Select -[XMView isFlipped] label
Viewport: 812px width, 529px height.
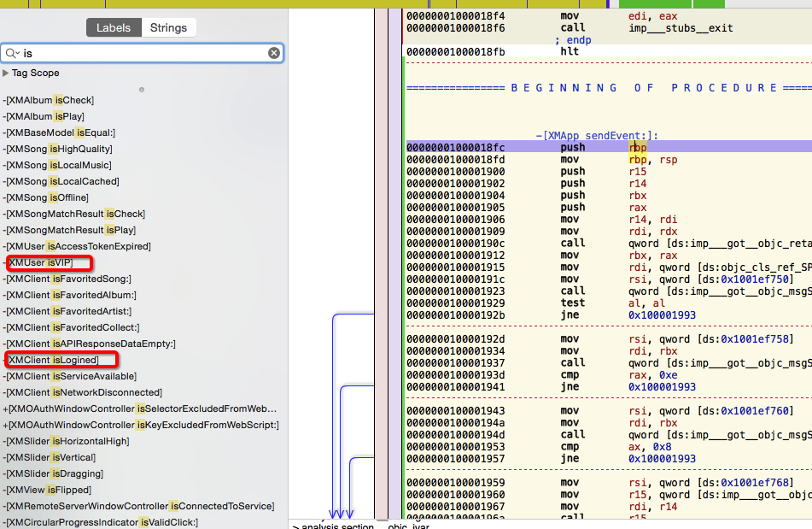tap(47, 490)
